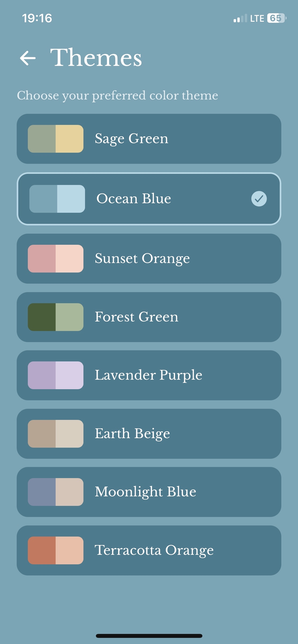Tap the home indicator bar
Image resolution: width=298 pixels, height=644 pixels.
[x=149, y=636]
